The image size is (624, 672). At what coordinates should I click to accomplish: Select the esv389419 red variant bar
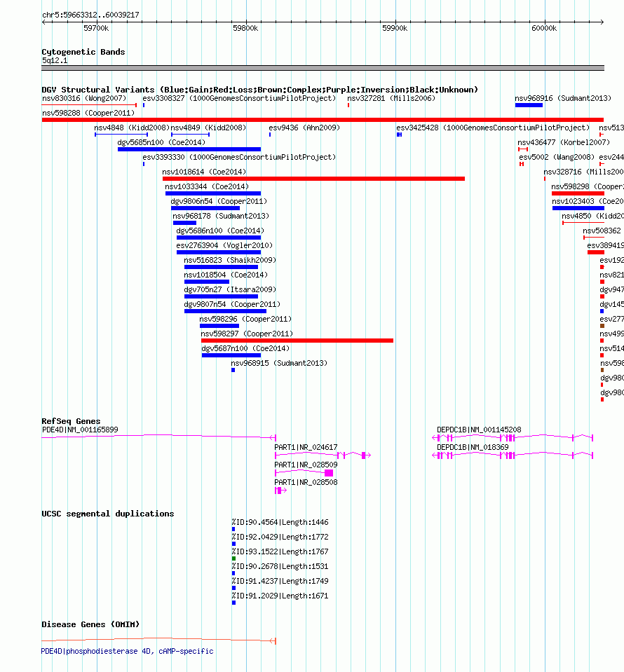tap(596, 252)
